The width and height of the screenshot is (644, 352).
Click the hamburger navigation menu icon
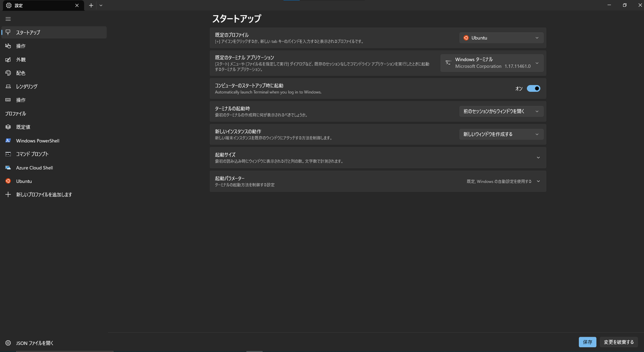[8, 19]
